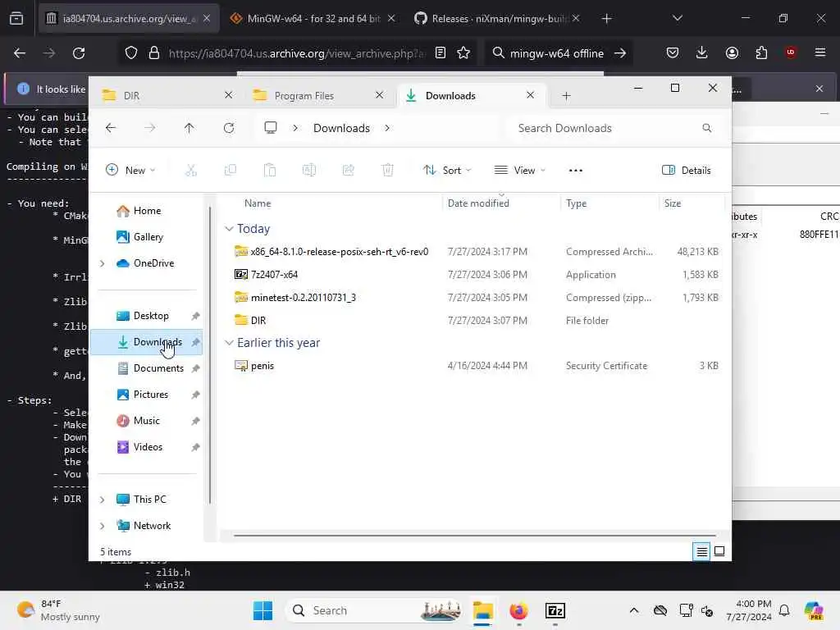840x630 pixels.
Task: Switch to large thumbnails view icon
Action: pos(719,551)
